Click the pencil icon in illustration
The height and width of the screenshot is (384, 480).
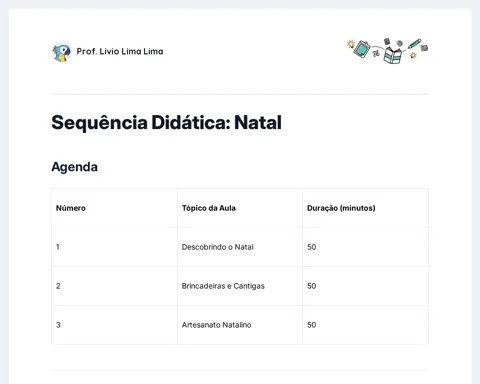click(414, 44)
